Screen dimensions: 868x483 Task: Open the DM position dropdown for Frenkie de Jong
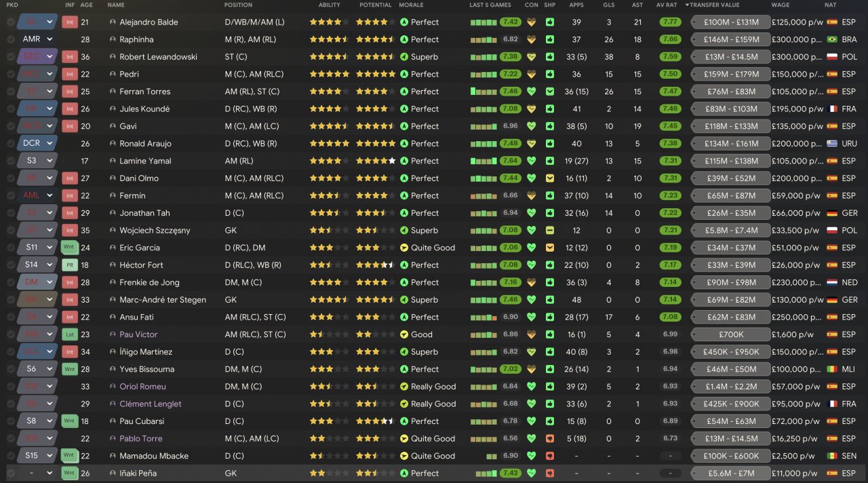tap(37, 282)
